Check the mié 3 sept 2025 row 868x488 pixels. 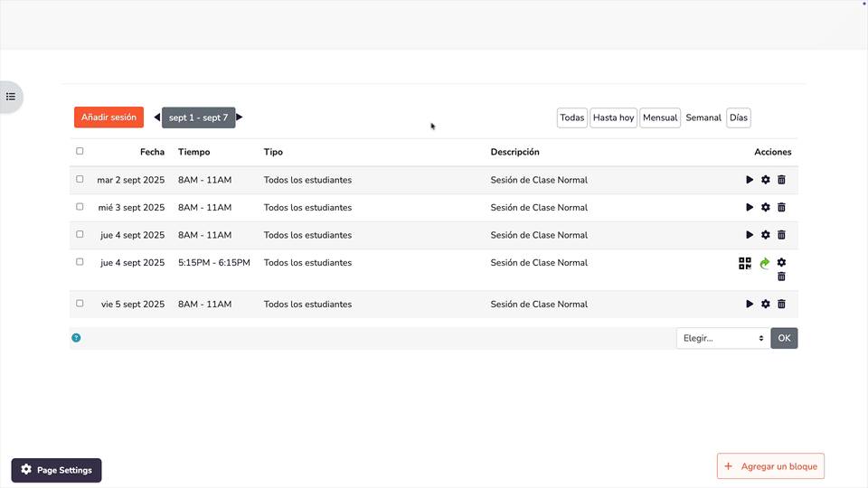pyautogui.click(x=80, y=207)
